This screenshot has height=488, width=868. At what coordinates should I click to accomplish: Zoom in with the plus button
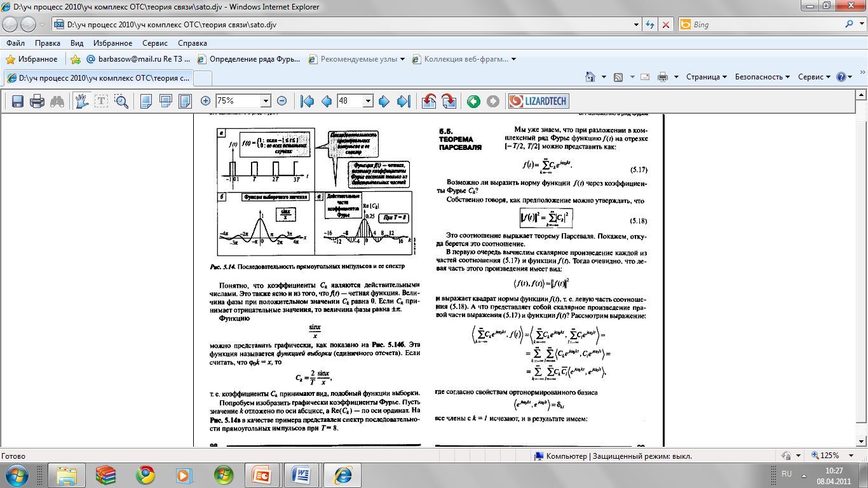[206, 101]
